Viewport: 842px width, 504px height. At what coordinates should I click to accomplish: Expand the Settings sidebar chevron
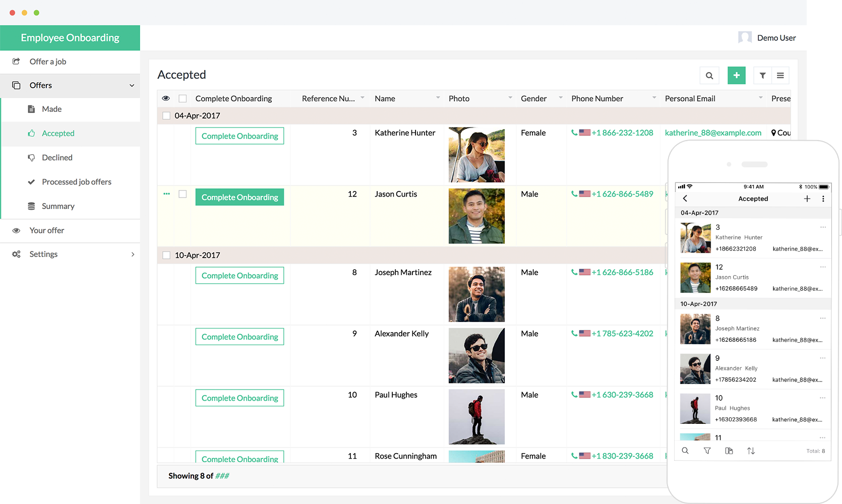[x=133, y=254]
